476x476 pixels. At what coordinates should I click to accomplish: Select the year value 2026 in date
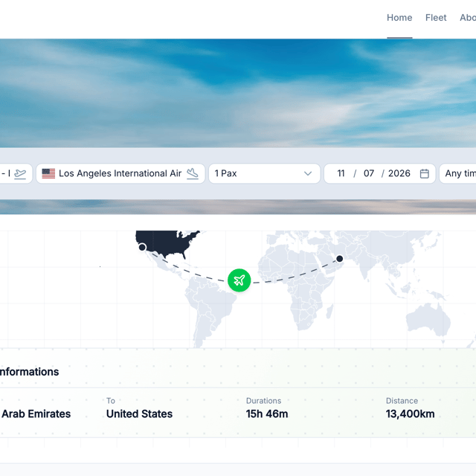[399, 173]
